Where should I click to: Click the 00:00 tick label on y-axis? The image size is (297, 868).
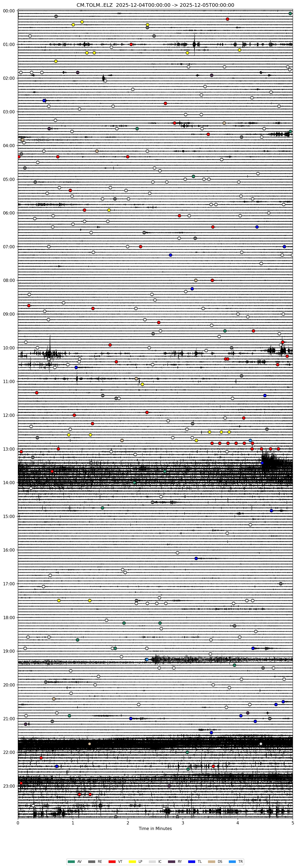pos(9,11)
